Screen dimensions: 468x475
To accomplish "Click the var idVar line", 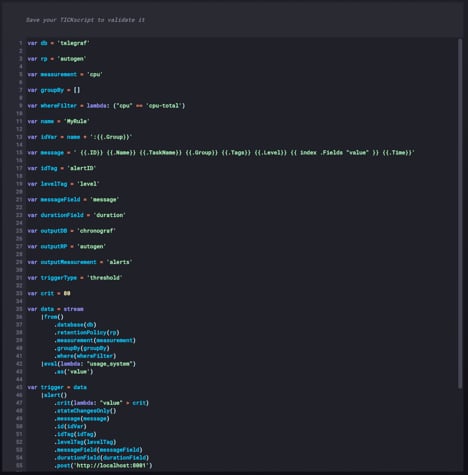I will coord(80,137).
